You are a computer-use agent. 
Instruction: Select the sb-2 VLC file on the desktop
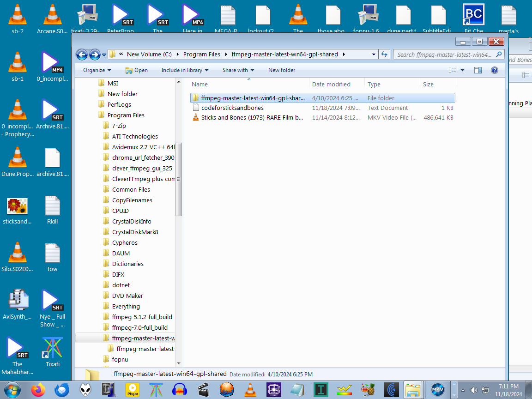[x=17, y=19]
